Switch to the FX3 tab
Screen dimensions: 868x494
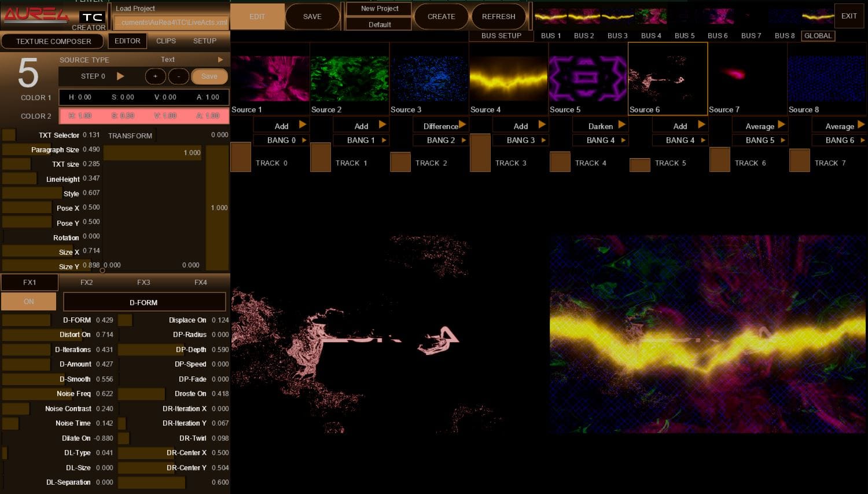coord(144,283)
